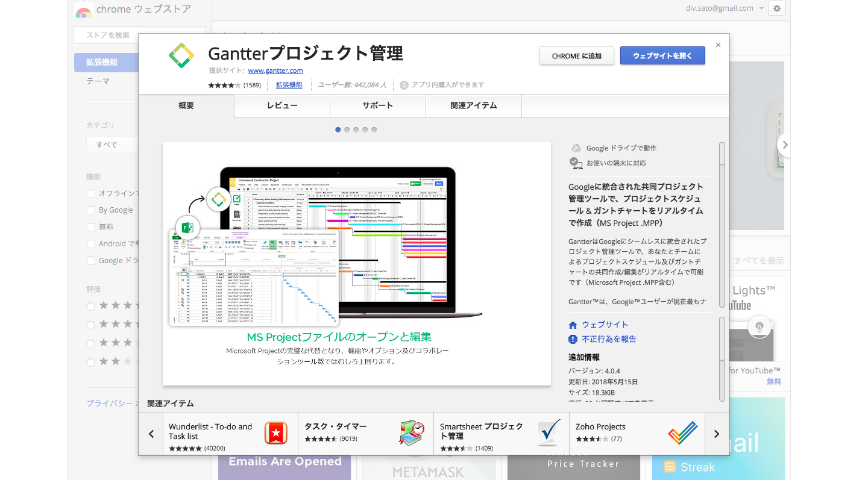This screenshot has height=480, width=868.
Task: Select the first screenshot carousel dot
Action: pos(338,129)
